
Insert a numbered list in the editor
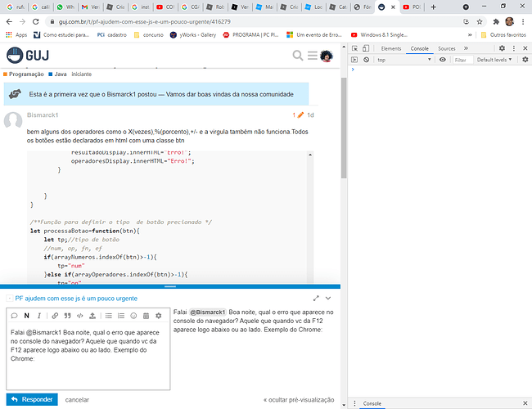pyautogui.click(x=121, y=316)
